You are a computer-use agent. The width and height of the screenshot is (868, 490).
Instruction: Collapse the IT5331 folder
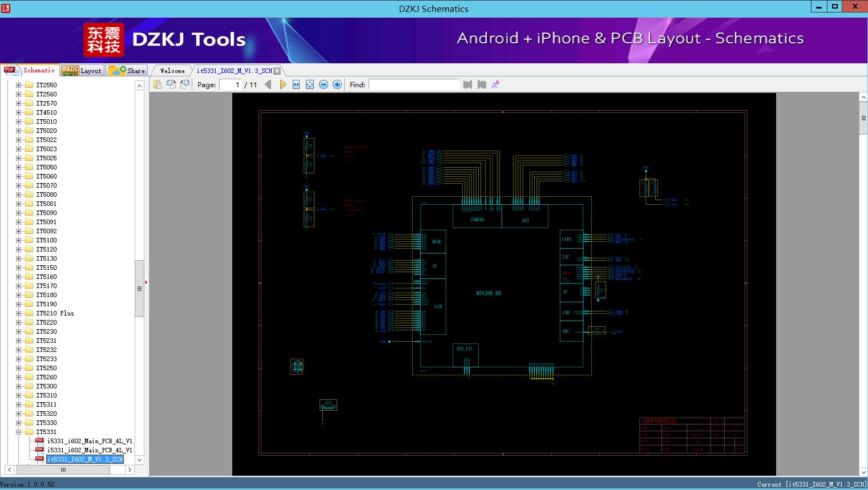tap(19, 432)
